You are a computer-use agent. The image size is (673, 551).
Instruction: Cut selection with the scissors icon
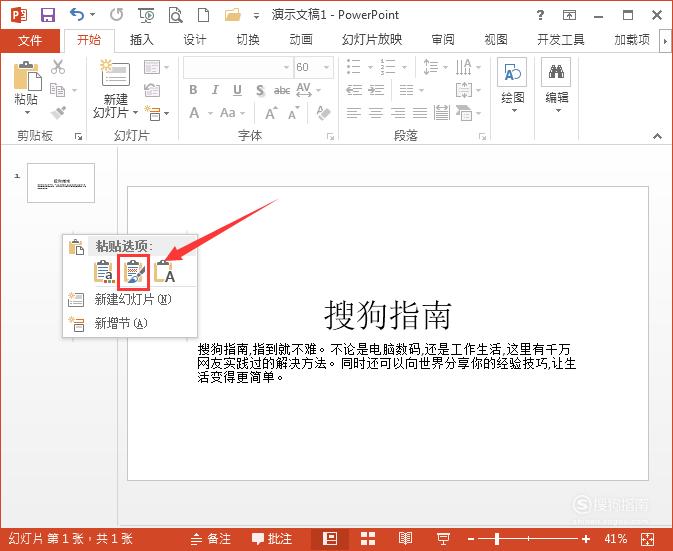click(x=58, y=67)
